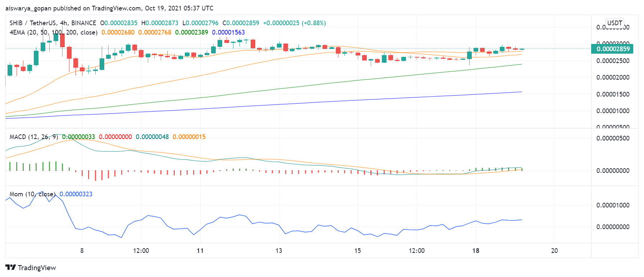Click the MACD histogram value 0.00000033
Screen dimensions: 644x277
click(x=78, y=137)
